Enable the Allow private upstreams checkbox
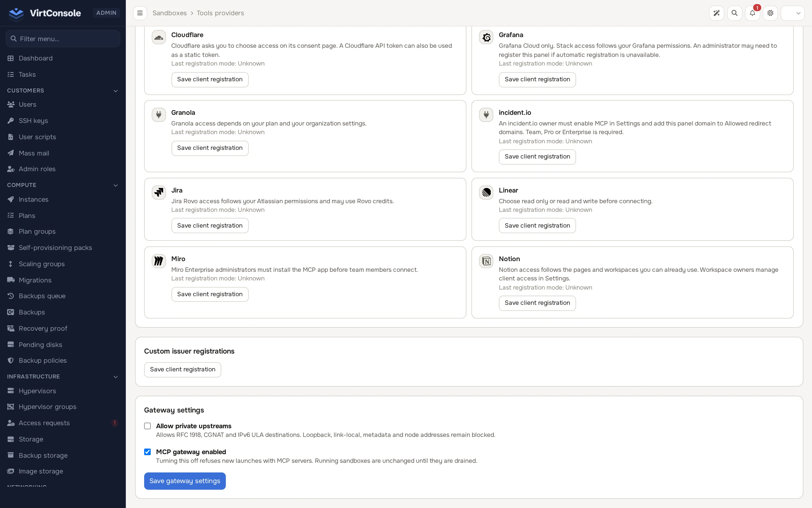Screen dimensions: 812x508 coord(148,426)
